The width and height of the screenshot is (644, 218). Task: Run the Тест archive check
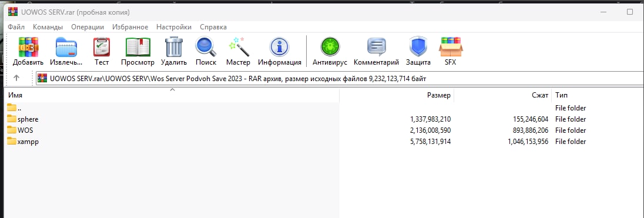(x=102, y=51)
